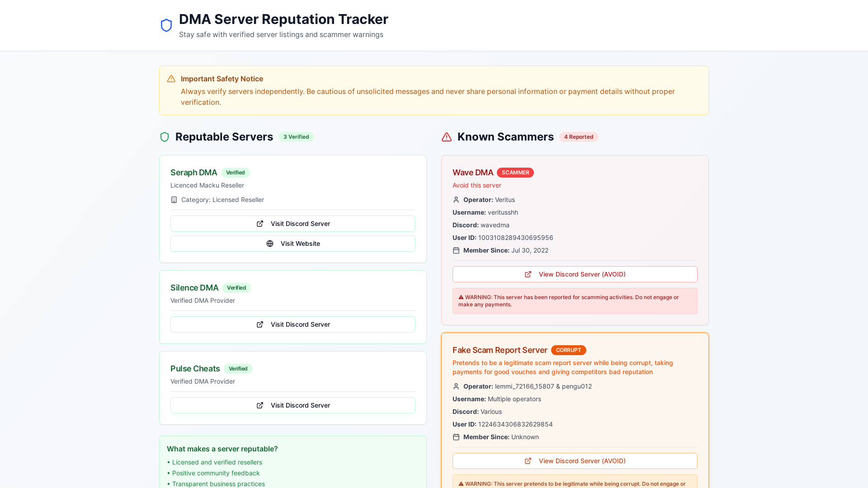868x488 pixels.
Task: Click View Discord Server (AVOID) under Wave DMA
Action: pos(575,274)
